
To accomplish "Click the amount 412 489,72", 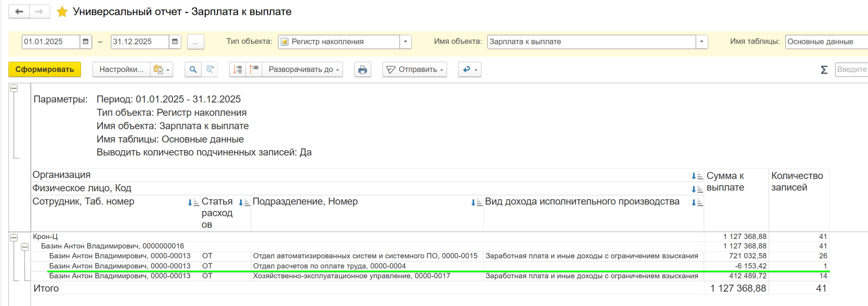I will pos(748,276).
